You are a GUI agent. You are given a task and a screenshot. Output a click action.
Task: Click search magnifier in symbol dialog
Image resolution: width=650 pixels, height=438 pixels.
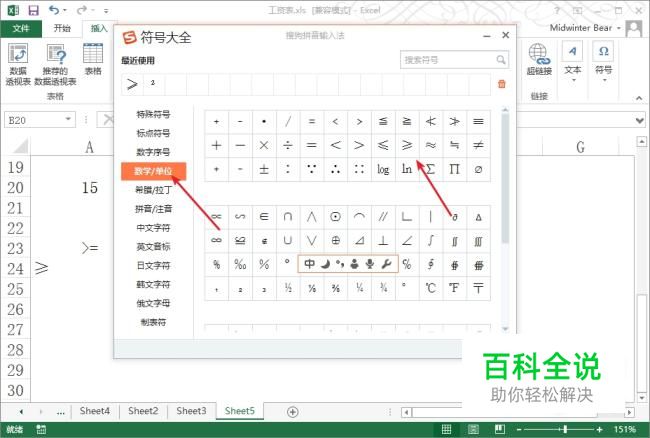(x=501, y=60)
